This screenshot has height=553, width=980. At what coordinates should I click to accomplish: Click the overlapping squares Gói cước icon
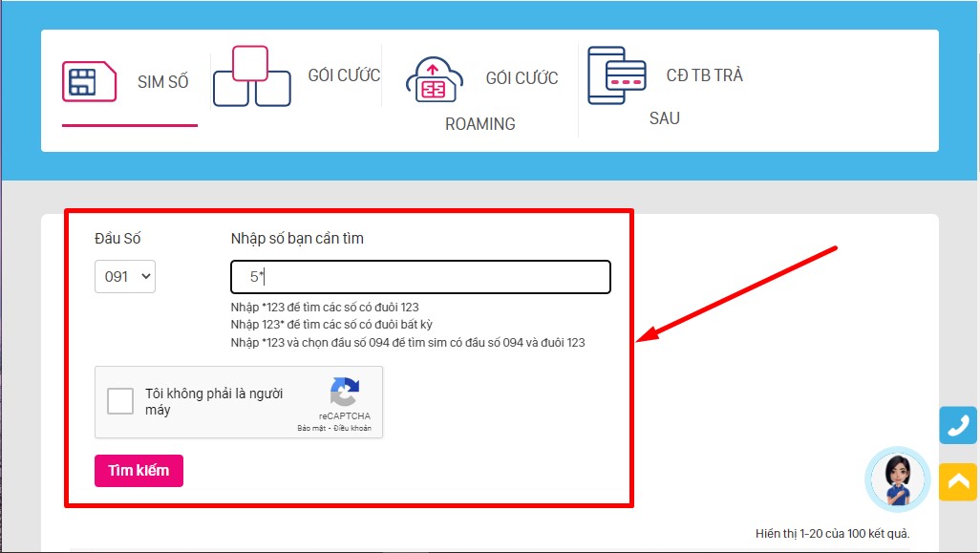click(251, 76)
